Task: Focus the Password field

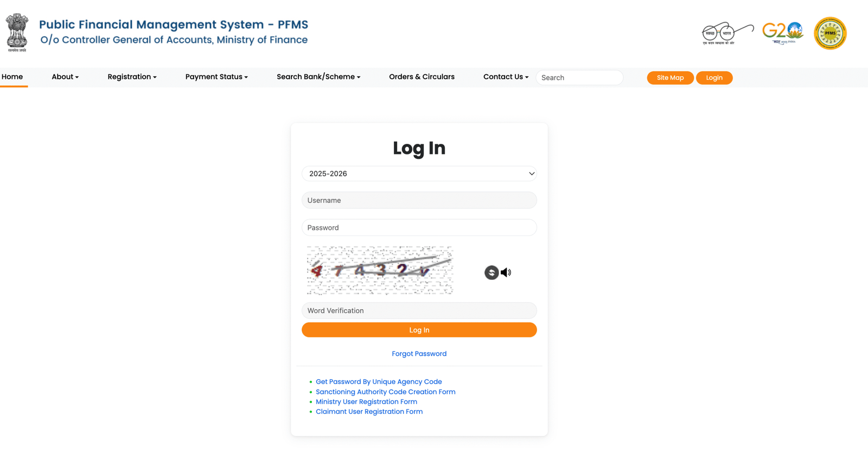Action: pyautogui.click(x=419, y=227)
